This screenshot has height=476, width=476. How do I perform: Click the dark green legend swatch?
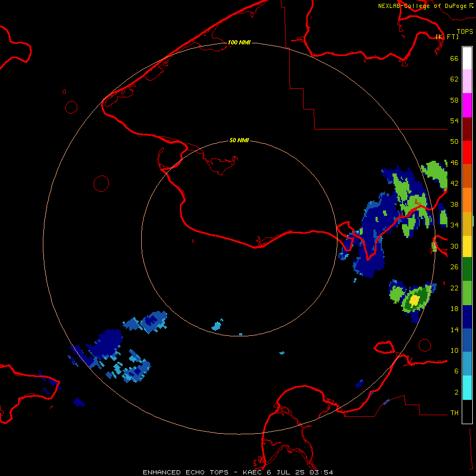pos(467,269)
